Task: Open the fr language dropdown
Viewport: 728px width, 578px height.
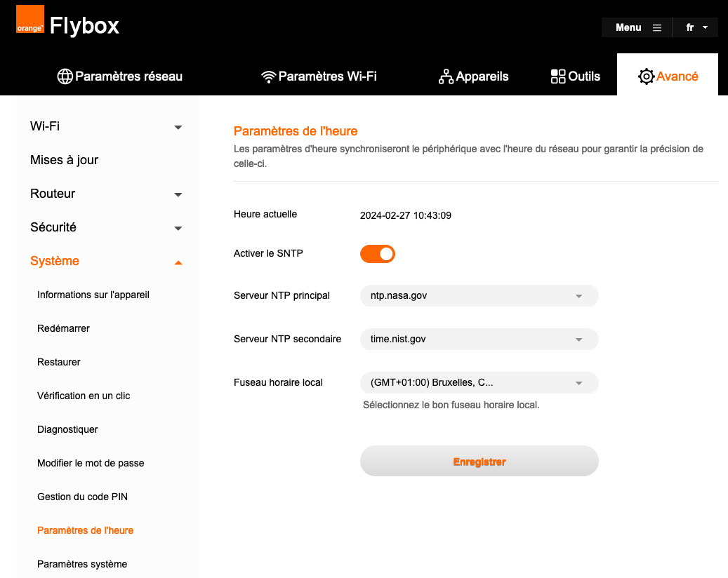Action: click(696, 28)
